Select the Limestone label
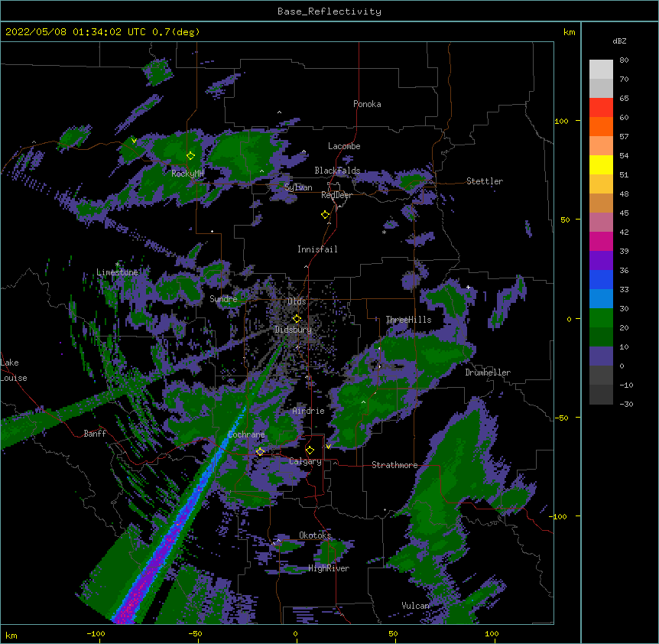659x644 pixels. (117, 272)
